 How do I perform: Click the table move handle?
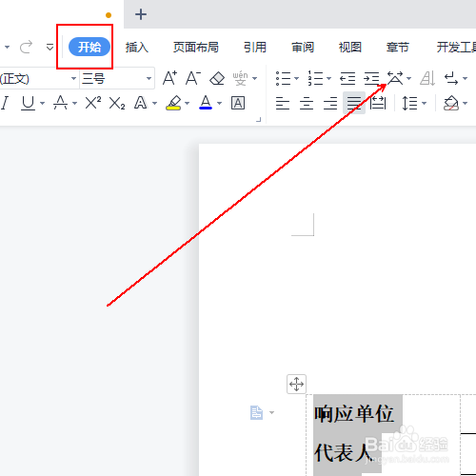[x=296, y=384]
